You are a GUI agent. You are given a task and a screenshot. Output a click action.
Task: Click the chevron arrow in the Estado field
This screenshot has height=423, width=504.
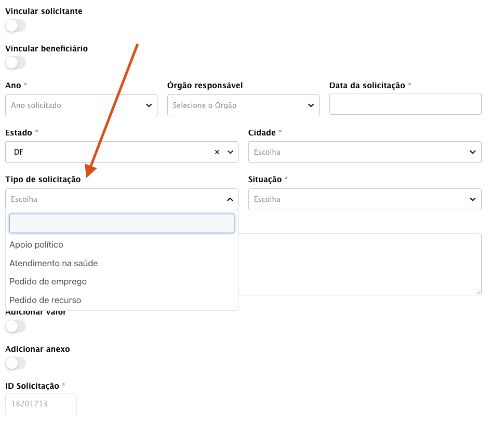(x=230, y=152)
